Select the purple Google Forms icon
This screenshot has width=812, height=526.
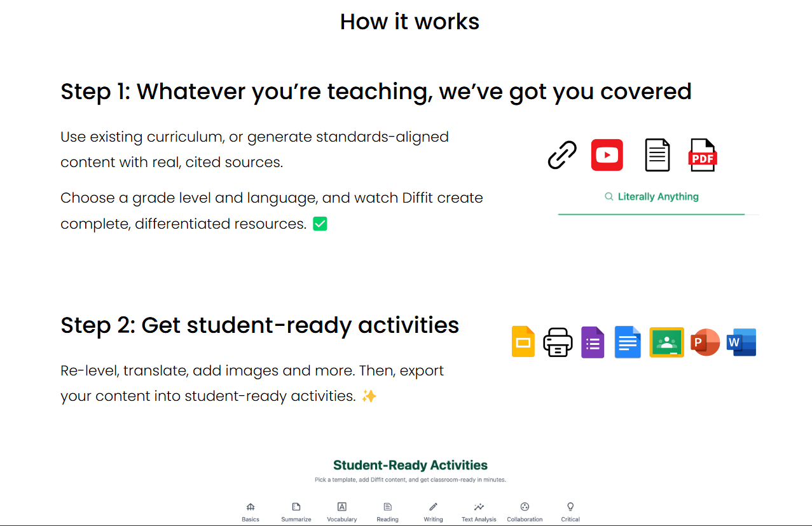[593, 342]
